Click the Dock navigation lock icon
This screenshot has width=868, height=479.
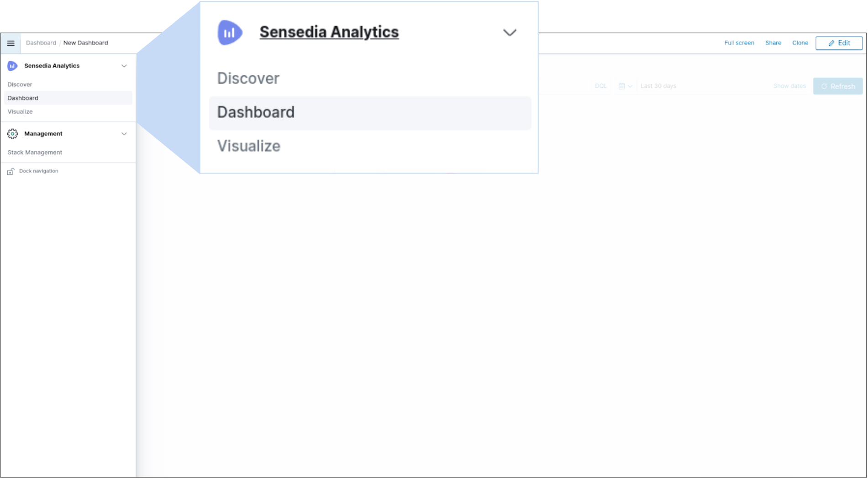pos(11,172)
